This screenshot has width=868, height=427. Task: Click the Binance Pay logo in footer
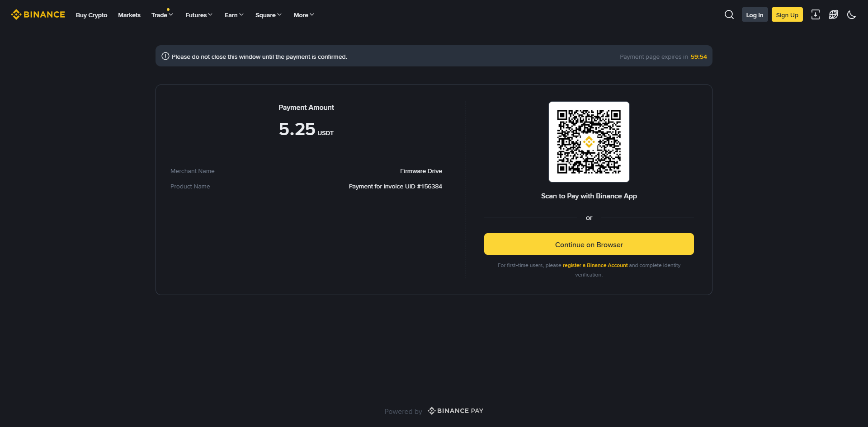(x=455, y=411)
